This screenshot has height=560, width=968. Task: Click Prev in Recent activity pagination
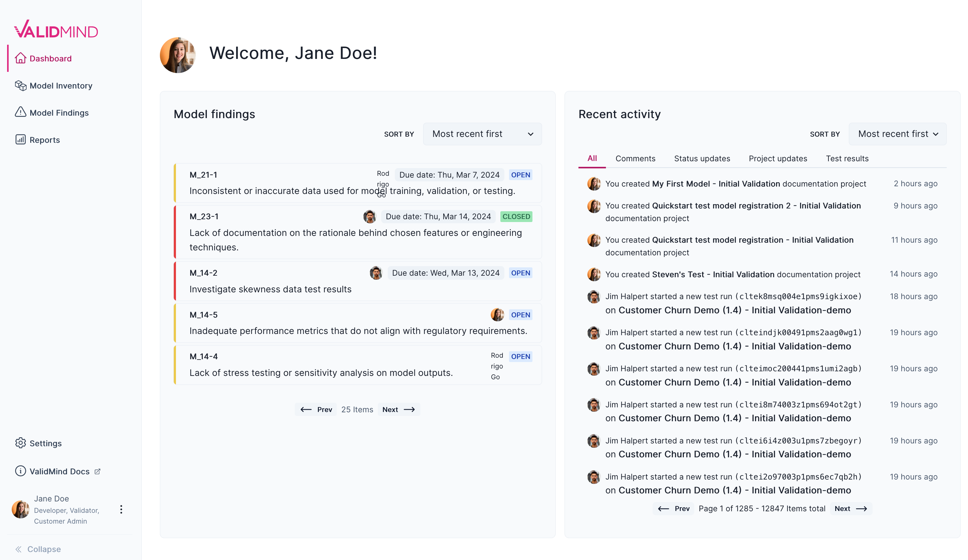pyautogui.click(x=673, y=508)
